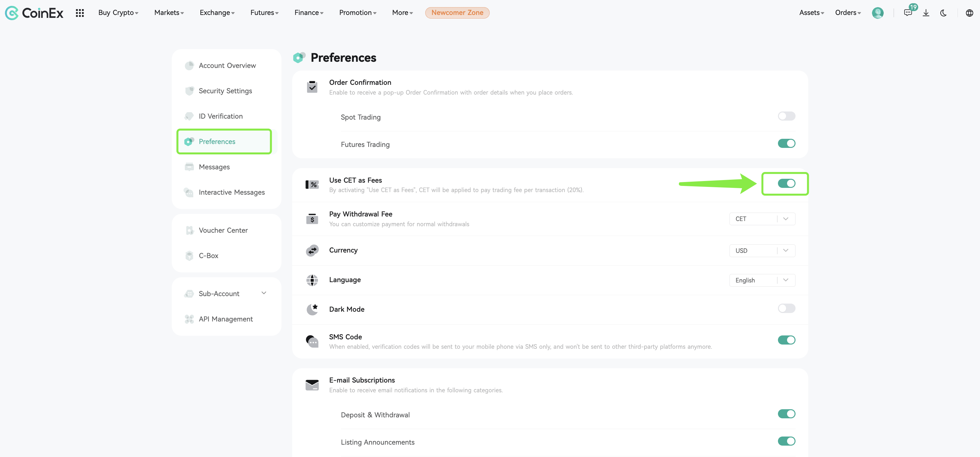The height and width of the screenshot is (457, 980).
Task: Open the Orders dropdown
Action: (848, 13)
